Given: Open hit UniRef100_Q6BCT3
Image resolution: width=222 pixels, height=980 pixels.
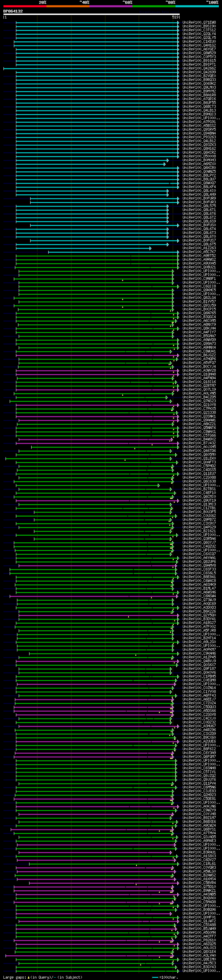Looking at the screenshot, I should click(199, 106).
